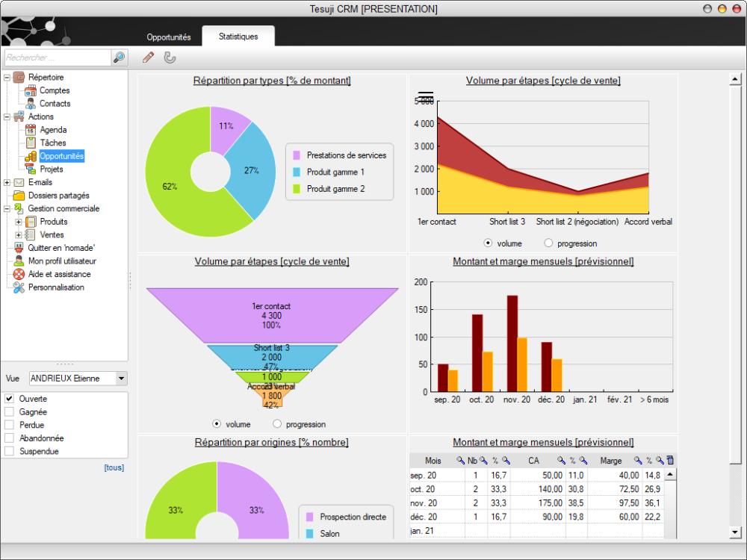This screenshot has height=560, width=747.
Task: Open the Vue user dropdown
Action: click(x=122, y=379)
